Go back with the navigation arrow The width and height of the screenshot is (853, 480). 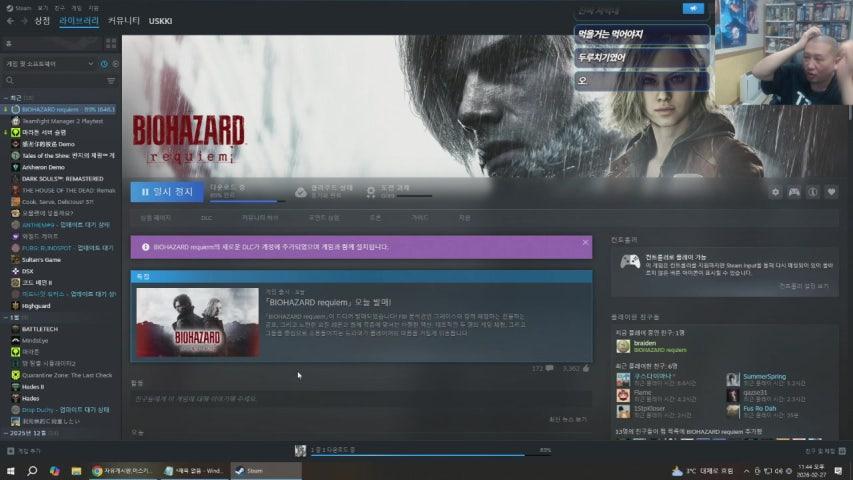pyautogui.click(x=8, y=20)
